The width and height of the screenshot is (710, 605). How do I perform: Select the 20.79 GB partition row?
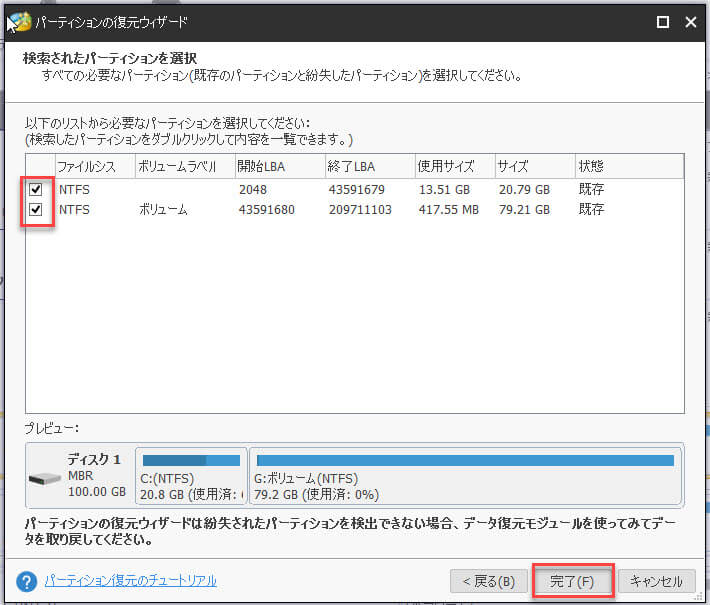point(350,189)
